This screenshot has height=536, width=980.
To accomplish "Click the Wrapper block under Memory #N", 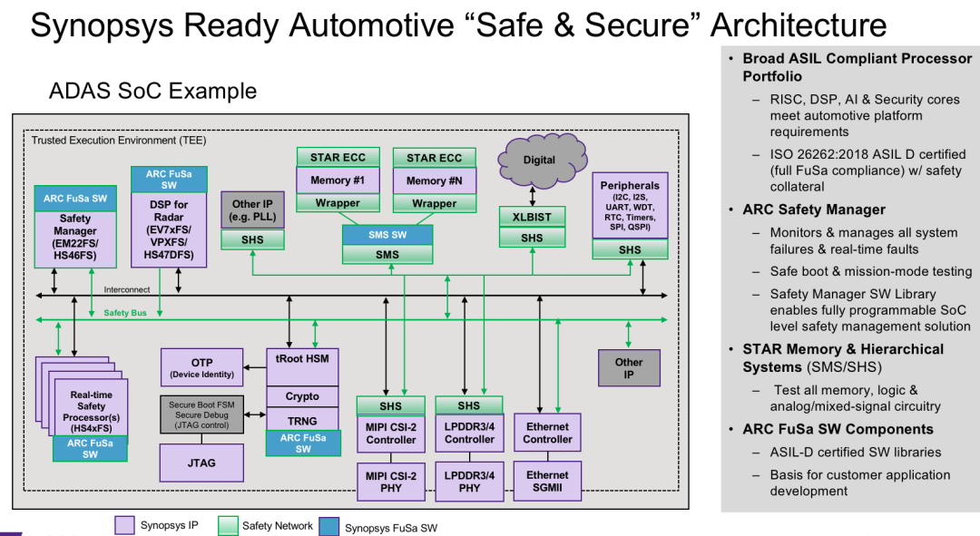I will (x=435, y=204).
